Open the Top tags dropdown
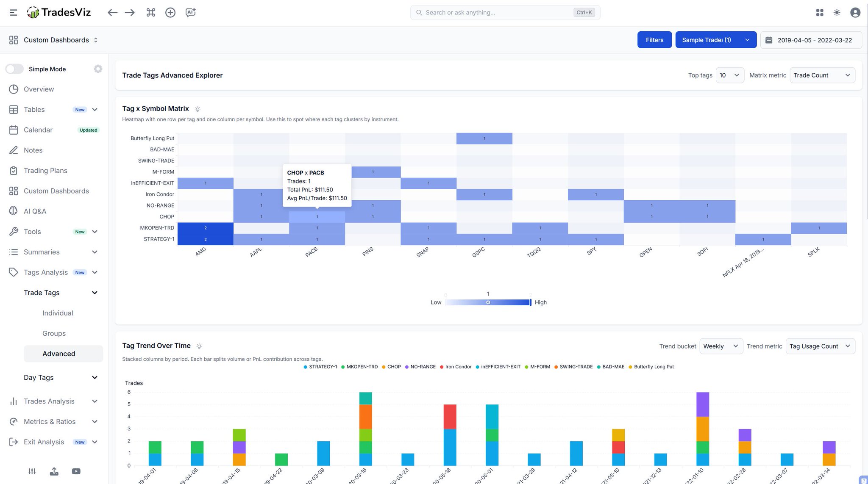This screenshot has height=484, width=868. pyautogui.click(x=729, y=75)
